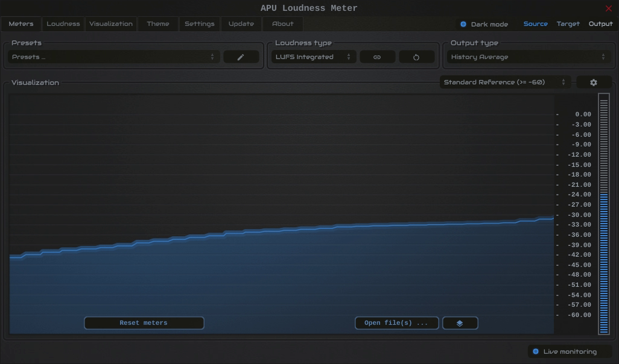
Task: Click the vertical loudness level meter bar
Action: click(603, 214)
